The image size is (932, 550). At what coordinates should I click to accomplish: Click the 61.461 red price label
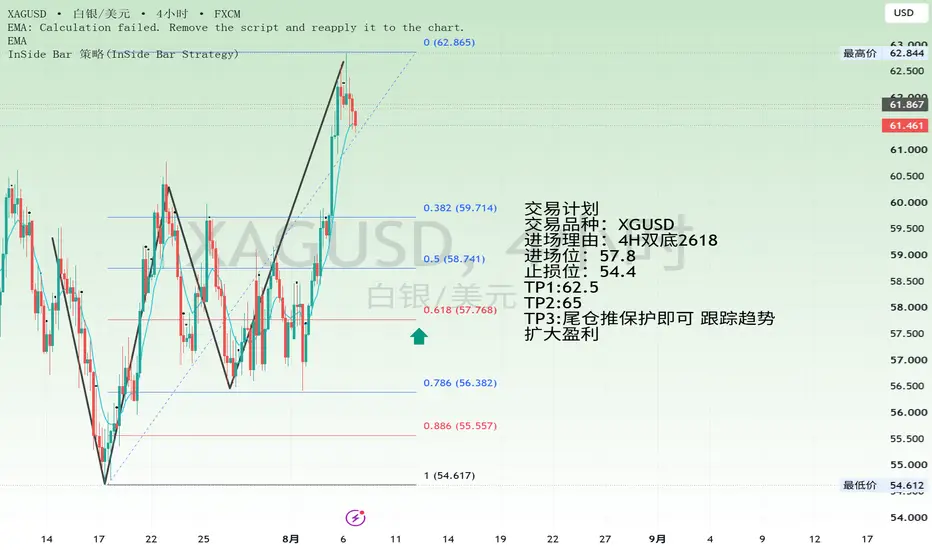click(906, 125)
